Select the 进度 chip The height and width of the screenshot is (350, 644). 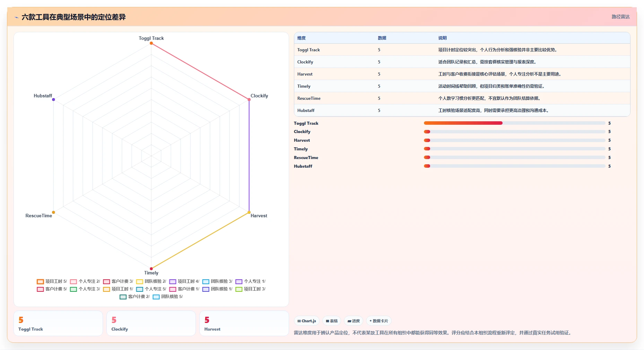click(x=354, y=321)
